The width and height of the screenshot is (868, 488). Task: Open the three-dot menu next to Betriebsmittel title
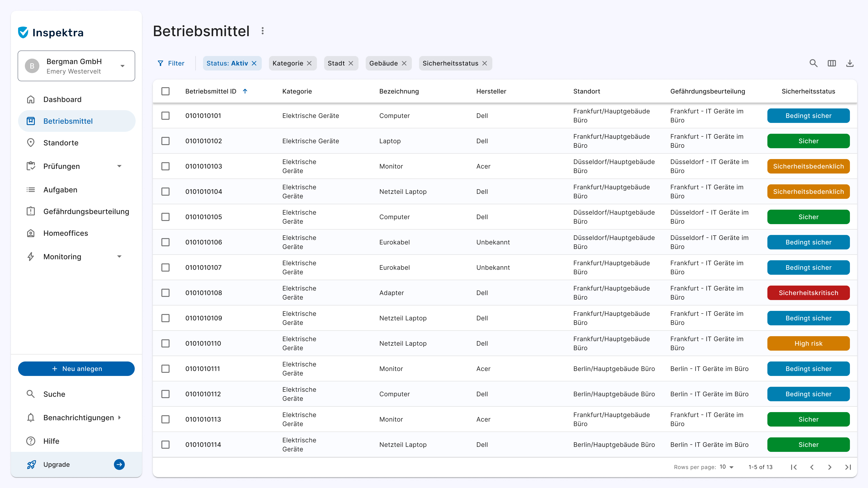[262, 31]
